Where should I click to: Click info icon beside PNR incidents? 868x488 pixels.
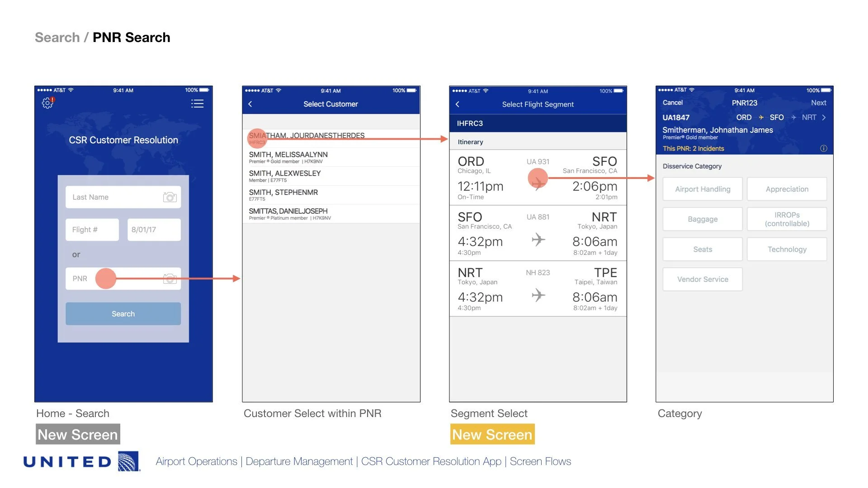click(823, 148)
